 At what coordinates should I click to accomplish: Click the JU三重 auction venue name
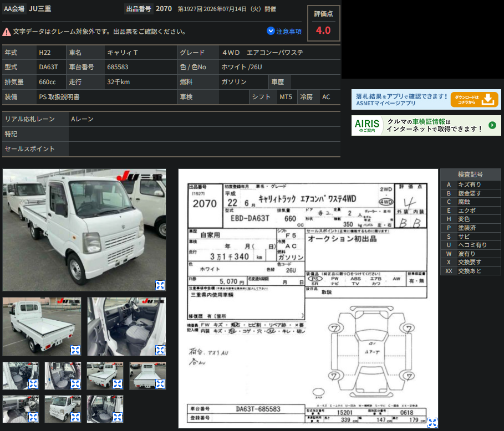point(40,9)
